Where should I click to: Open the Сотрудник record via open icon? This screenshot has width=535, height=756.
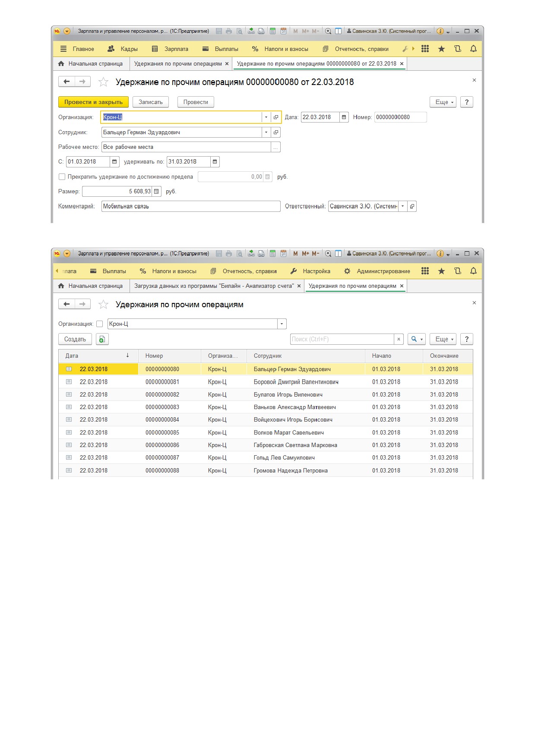(276, 132)
